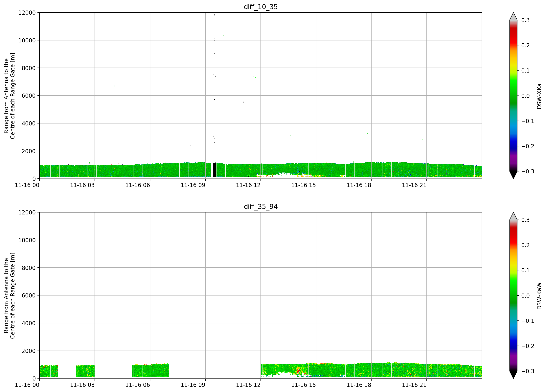The image size is (546, 392).
Task: Click the −0.1 tick on the DSW-XKa colorbar
Action: coord(528,121)
